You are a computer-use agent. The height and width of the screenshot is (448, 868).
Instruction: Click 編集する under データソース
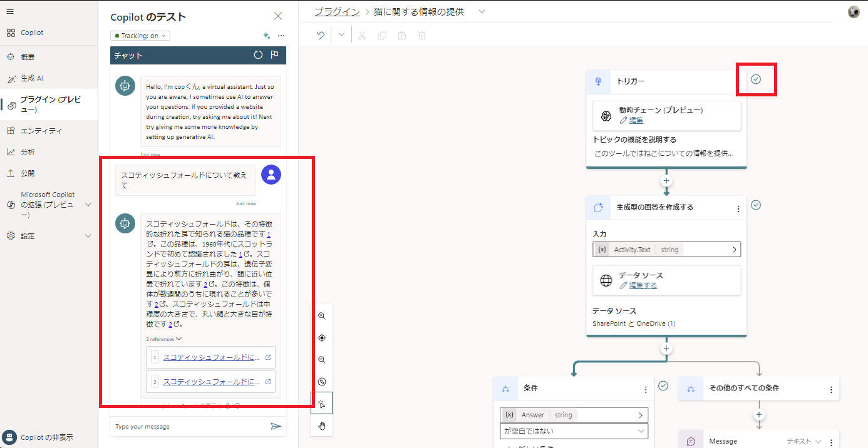(x=641, y=285)
